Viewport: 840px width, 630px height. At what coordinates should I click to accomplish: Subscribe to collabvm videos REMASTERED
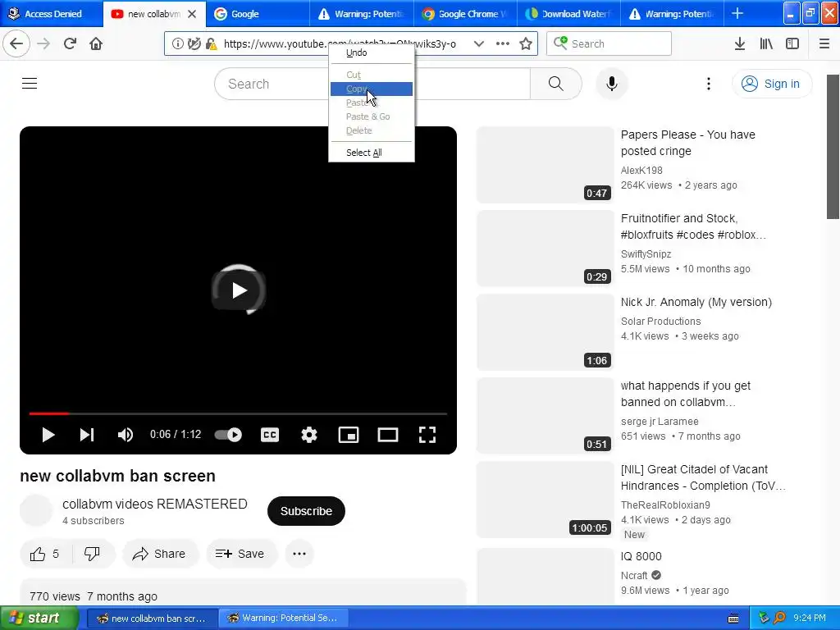coord(307,511)
